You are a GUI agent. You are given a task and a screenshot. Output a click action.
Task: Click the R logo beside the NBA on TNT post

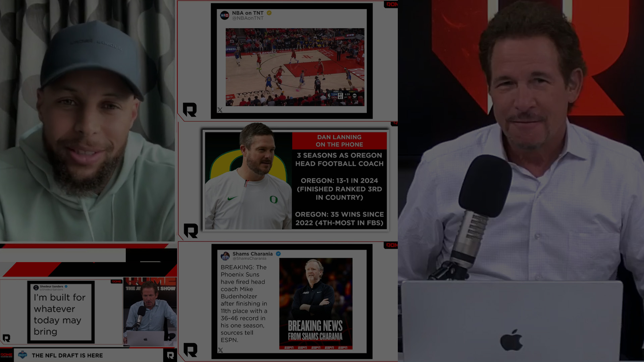click(190, 110)
